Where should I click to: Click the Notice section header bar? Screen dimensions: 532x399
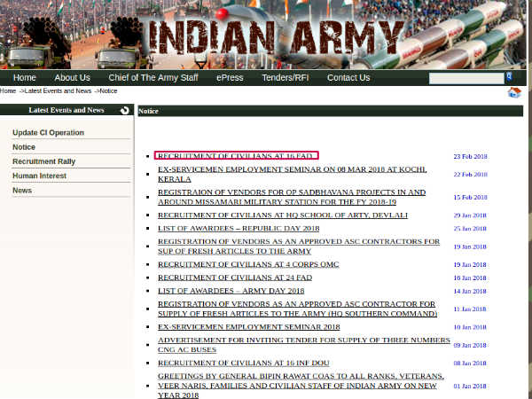[x=330, y=111]
